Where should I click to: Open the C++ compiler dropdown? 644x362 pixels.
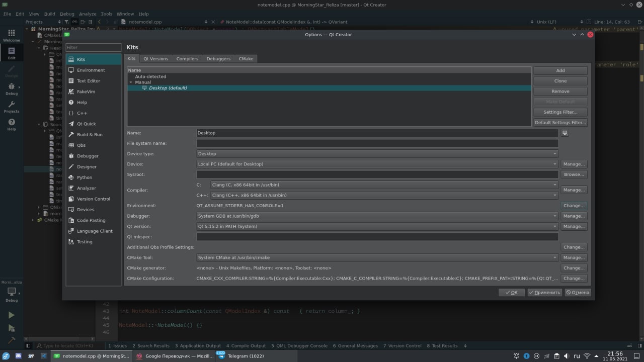tap(384, 195)
